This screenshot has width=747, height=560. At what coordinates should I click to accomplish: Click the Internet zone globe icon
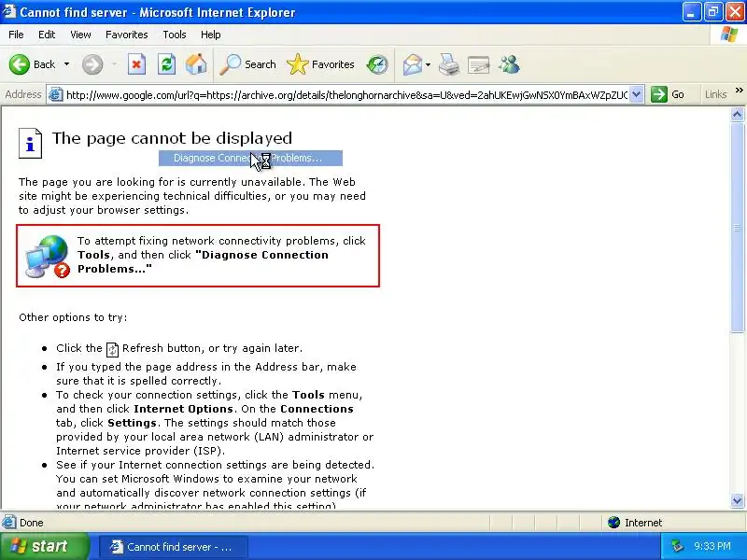click(613, 523)
